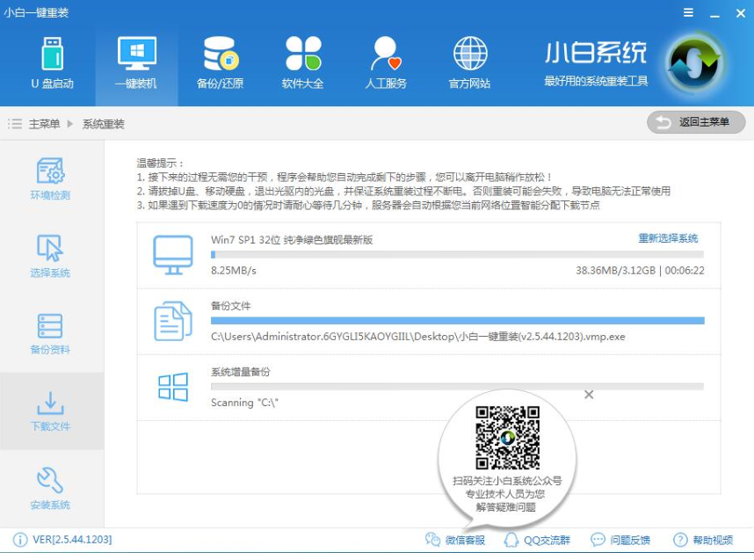754x560 pixels.
Task: Open 人工服务 support
Action: (x=387, y=62)
